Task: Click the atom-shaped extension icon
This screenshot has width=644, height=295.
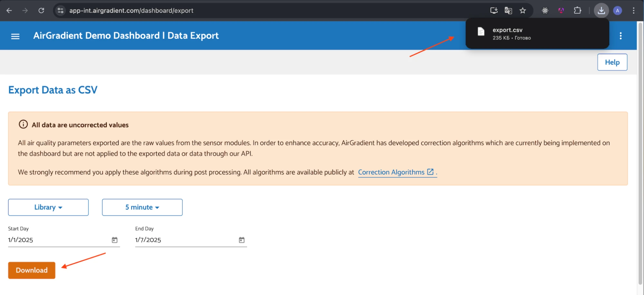Action: point(545,11)
